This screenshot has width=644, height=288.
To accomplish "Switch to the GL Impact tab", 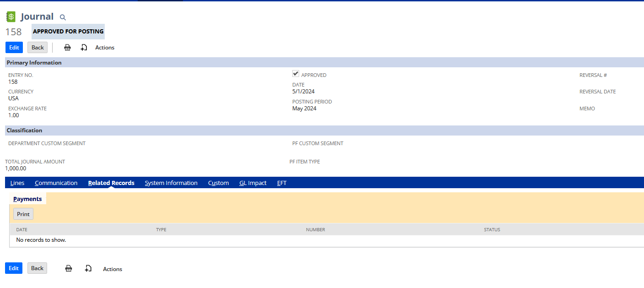I will coord(253,183).
